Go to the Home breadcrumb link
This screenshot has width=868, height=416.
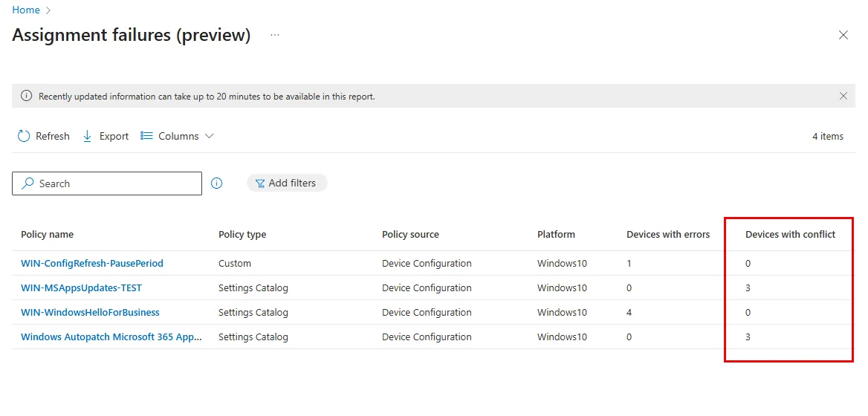click(26, 10)
